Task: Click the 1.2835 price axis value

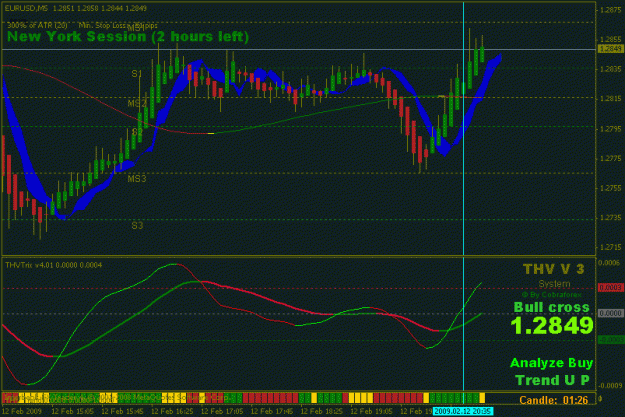Action: point(611,69)
